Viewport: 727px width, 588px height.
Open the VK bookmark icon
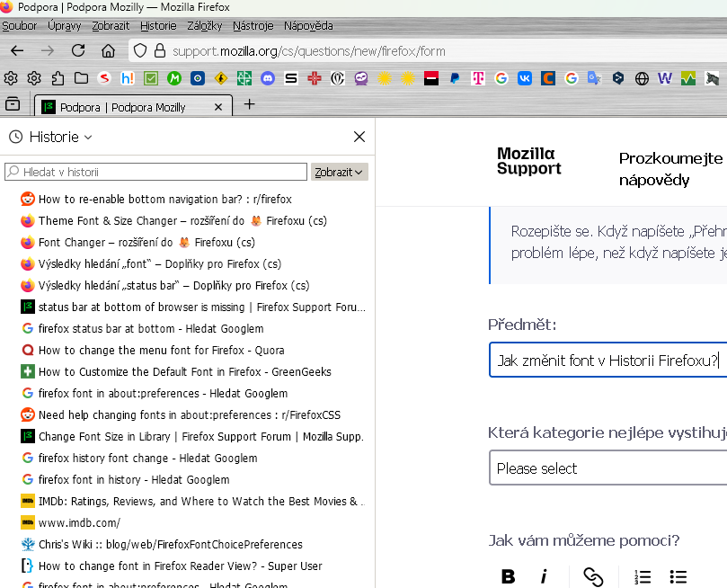pyautogui.click(x=525, y=78)
